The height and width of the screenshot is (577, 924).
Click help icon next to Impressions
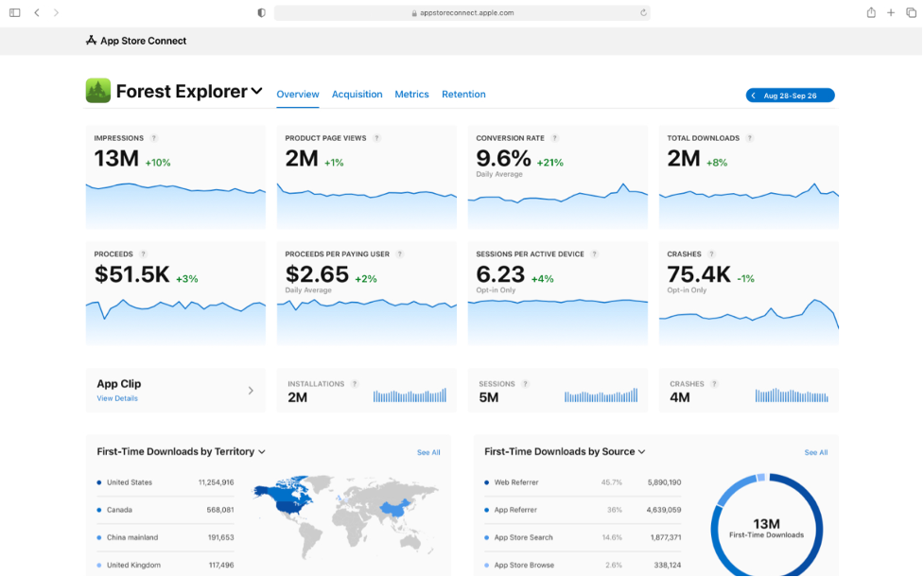(154, 138)
